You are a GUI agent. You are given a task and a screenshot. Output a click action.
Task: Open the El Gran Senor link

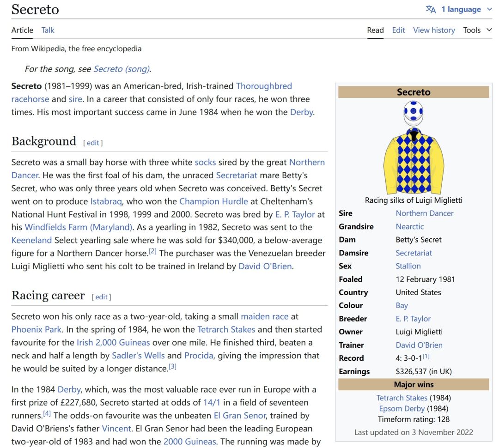click(x=240, y=416)
